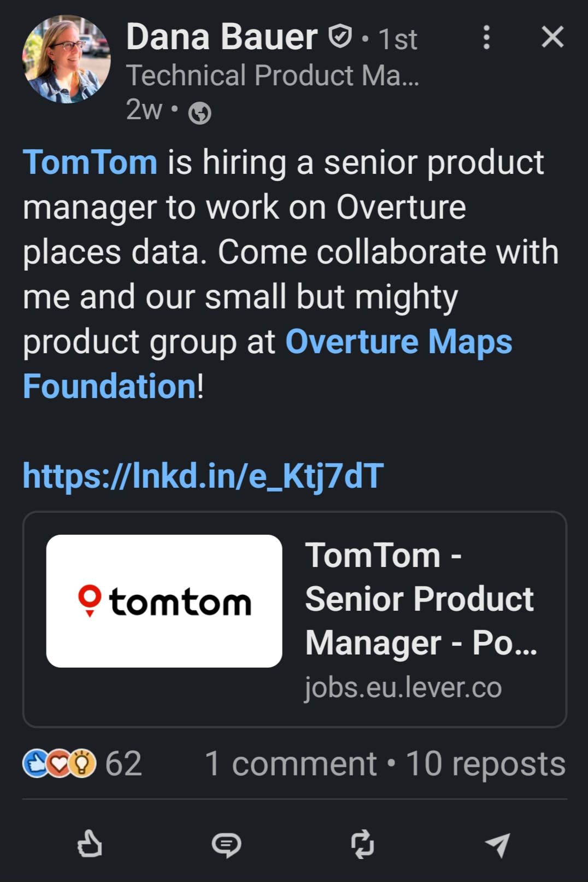View the 62 reactions count

coord(124,763)
